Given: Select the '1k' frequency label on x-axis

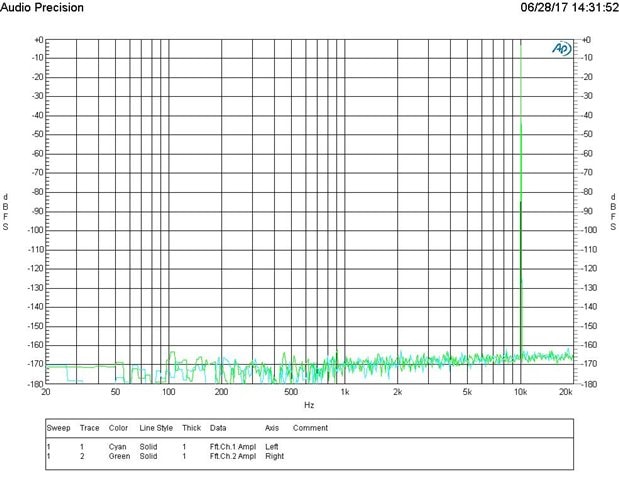Looking at the screenshot, I should click(x=345, y=392).
